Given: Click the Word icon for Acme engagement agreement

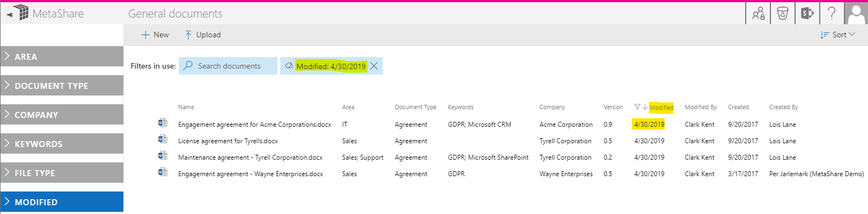Looking at the screenshot, I should (163, 123).
